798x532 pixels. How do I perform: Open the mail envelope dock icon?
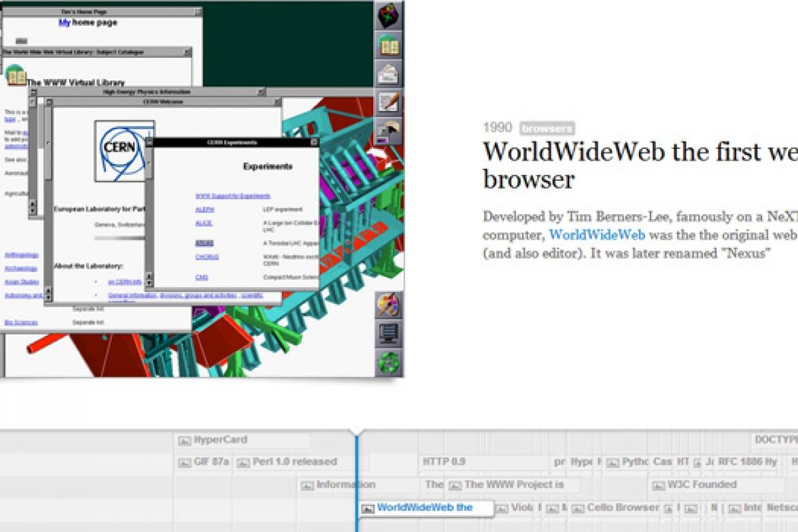[x=388, y=74]
